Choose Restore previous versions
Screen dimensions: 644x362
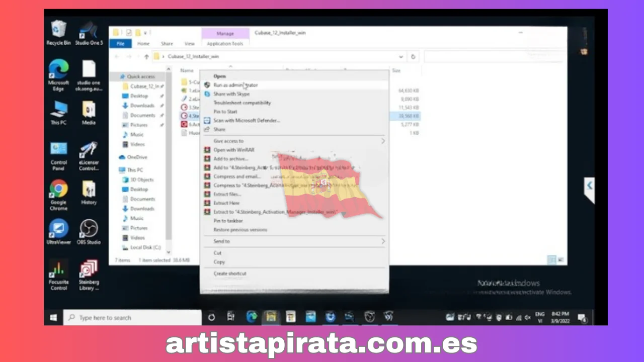tap(294, 230)
